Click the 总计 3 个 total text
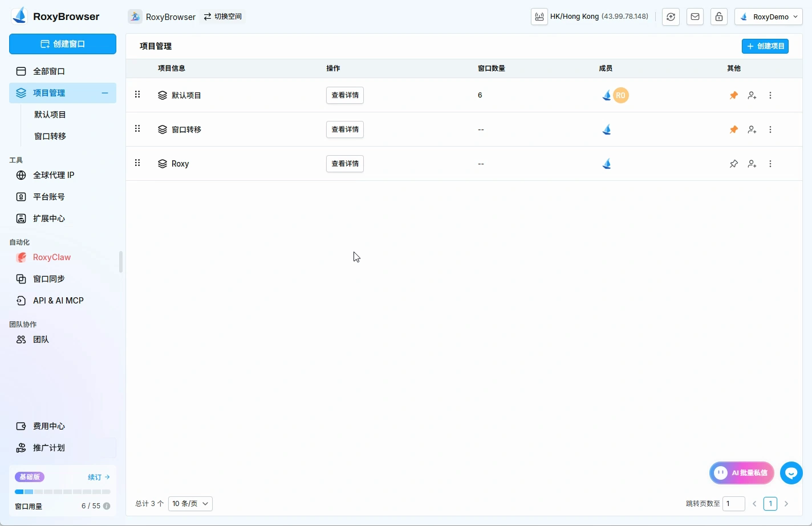 (149, 504)
